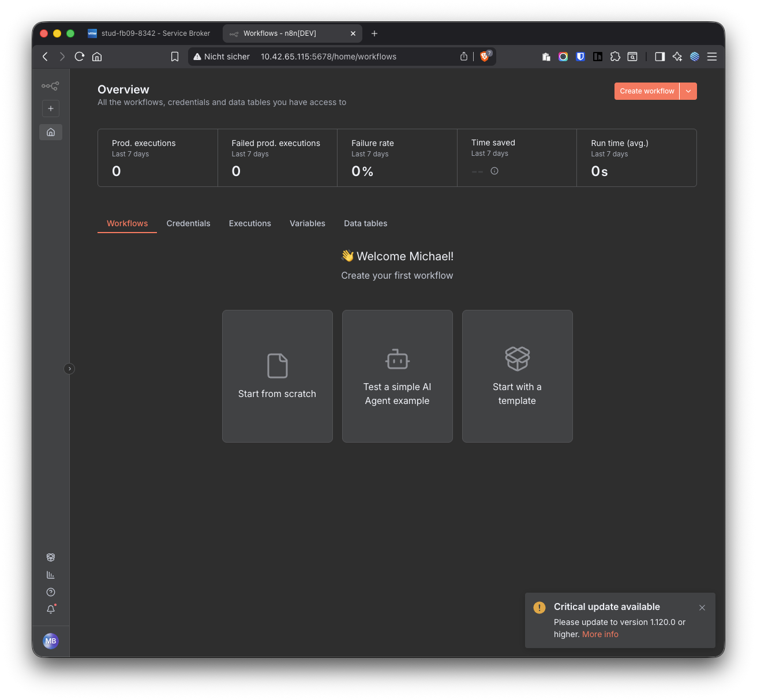Open the Help question mark icon

51,592
